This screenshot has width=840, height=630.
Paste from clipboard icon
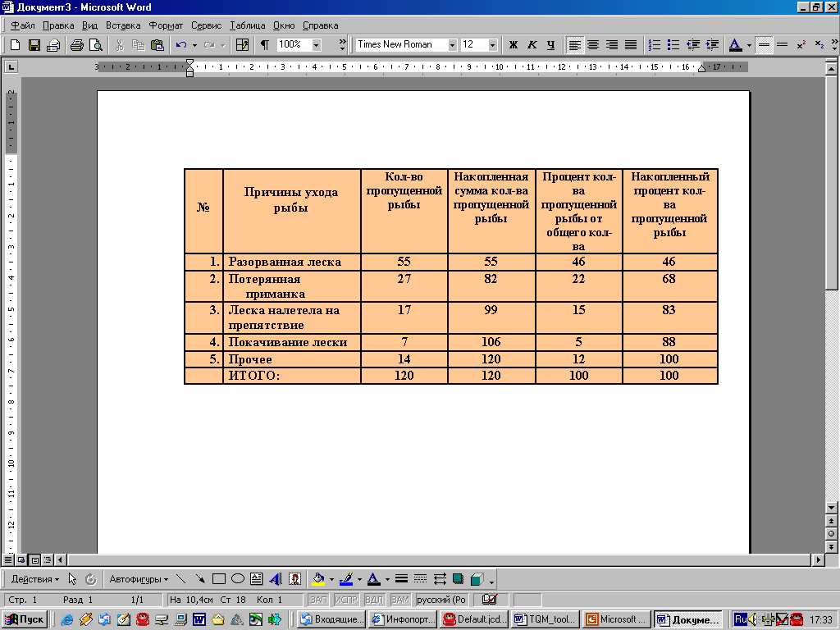point(157,45)
